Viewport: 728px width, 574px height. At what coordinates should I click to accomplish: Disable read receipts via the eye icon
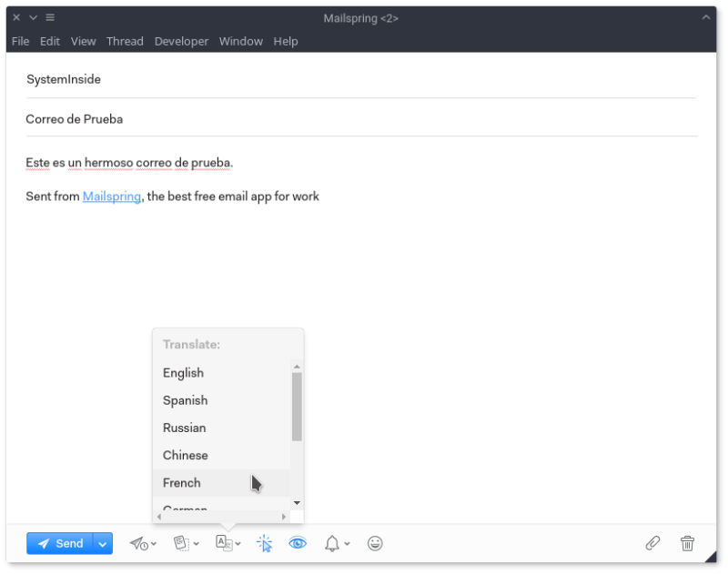297,543
